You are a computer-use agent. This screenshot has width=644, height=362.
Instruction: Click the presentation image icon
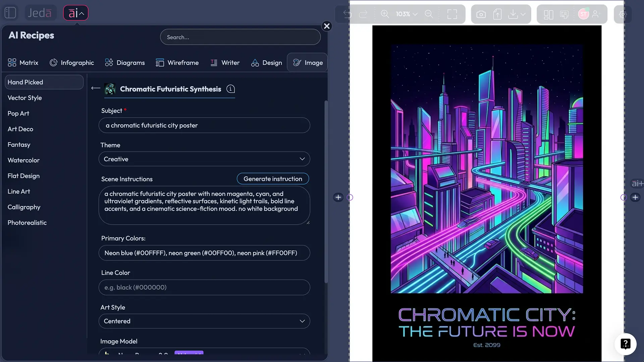pos(565,14)
